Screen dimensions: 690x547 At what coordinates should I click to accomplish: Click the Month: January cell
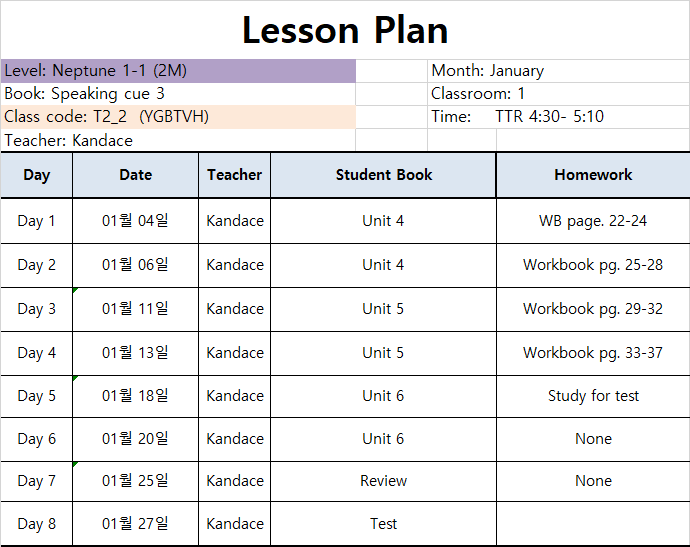(558, 71)
